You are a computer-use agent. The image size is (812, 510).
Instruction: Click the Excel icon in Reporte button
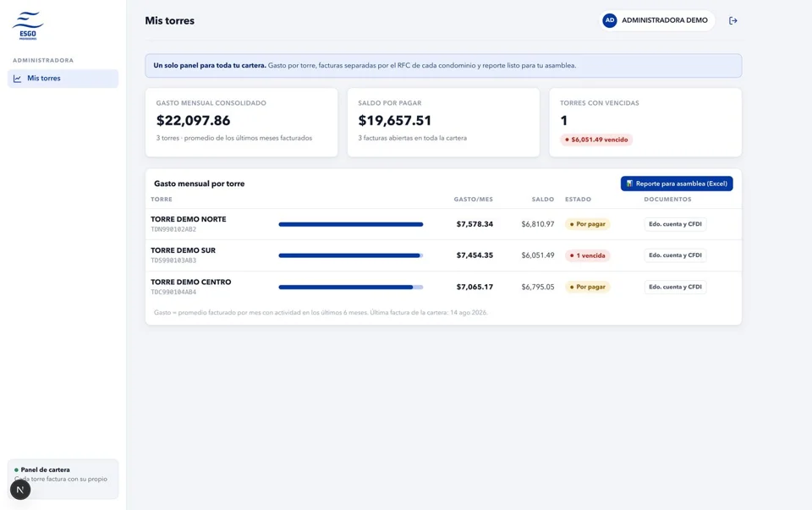coord(629,184)
